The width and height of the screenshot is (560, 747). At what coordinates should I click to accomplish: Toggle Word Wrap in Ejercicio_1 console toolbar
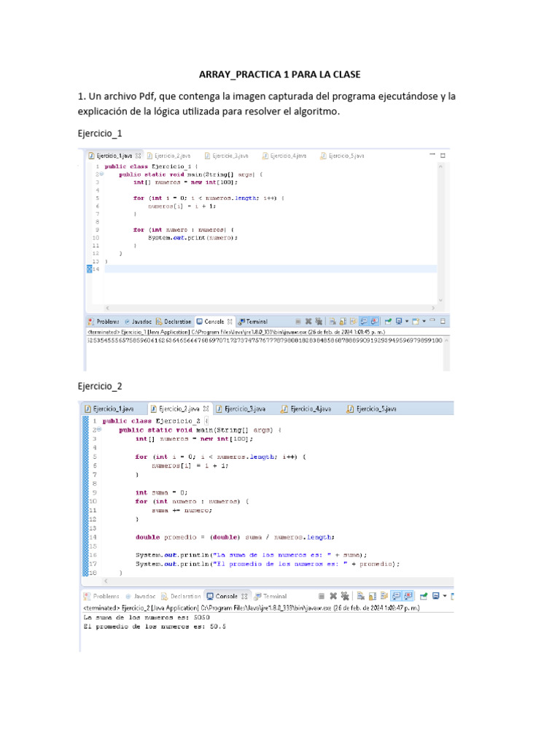pos(354,322)
